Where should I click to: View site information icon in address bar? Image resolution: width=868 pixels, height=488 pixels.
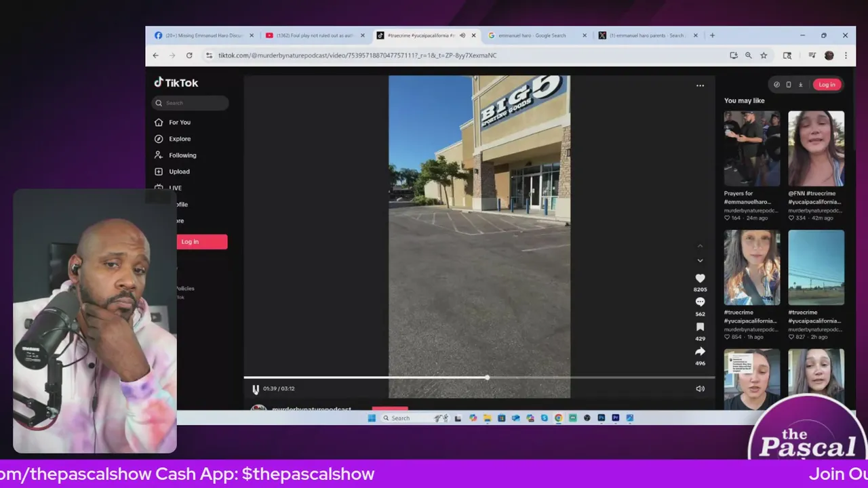click(x=209, y=56)
